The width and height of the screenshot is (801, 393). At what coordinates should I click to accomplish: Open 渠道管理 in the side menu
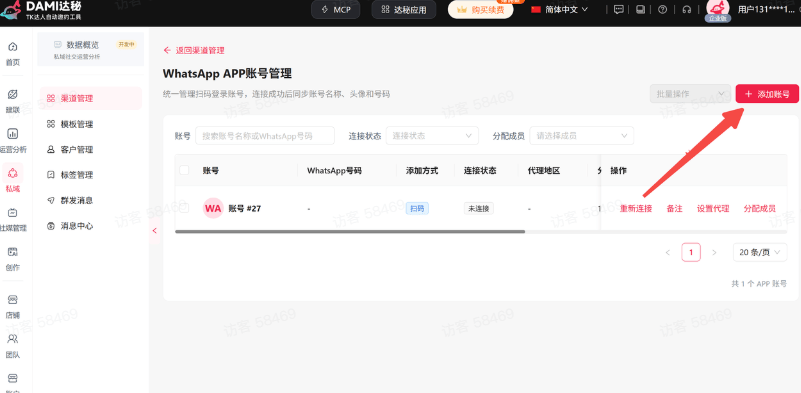(x=90, y=98)
